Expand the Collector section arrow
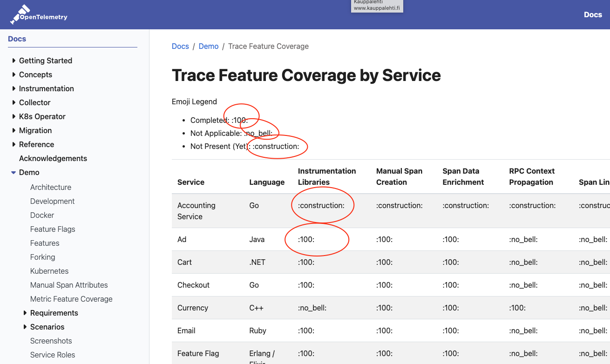This screenshot has width=610, height=364. (x=14, y=102)
